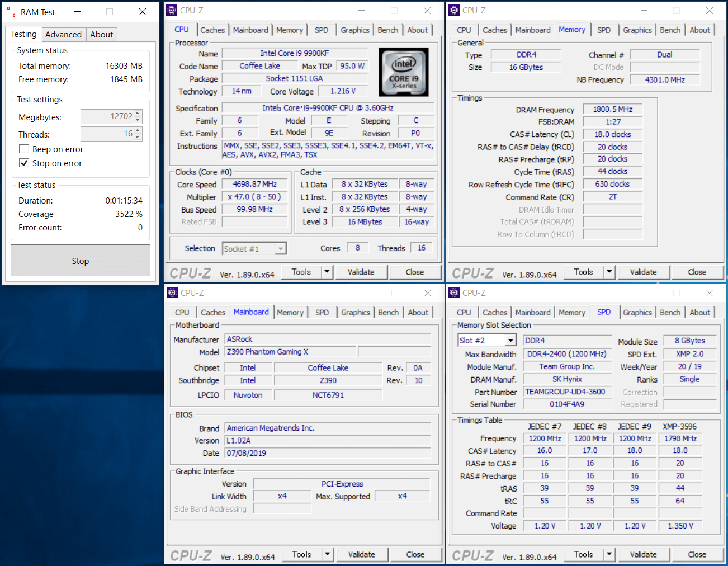Click the XMP-3596 frequency 1798 MHz

pyautogui.click(x=680, y=438)
